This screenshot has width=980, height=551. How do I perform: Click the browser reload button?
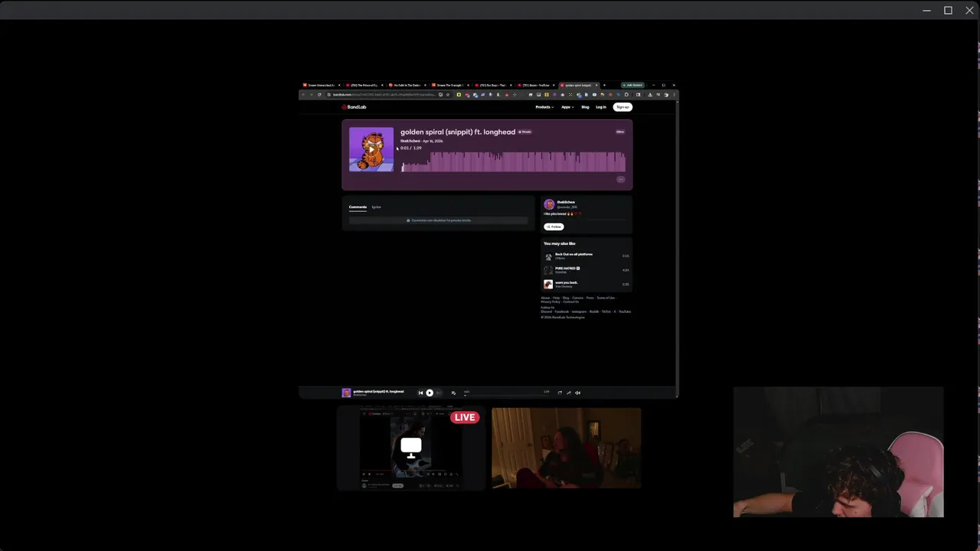pos(319,94)
